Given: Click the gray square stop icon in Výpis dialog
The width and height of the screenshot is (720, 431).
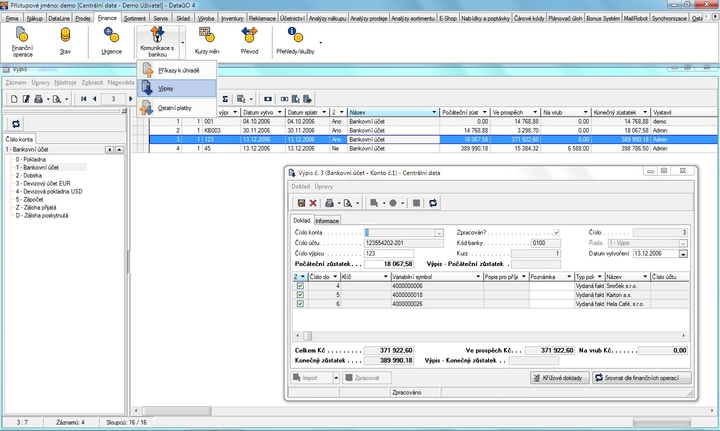Looking at the screenshot, I should [x=416, y=203].
